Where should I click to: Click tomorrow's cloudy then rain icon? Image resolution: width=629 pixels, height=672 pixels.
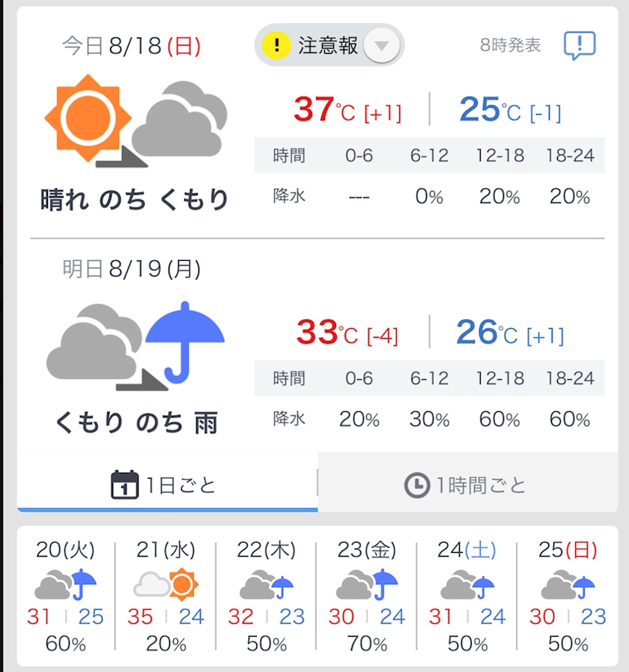pyautogui.click(x=136, y=345)
